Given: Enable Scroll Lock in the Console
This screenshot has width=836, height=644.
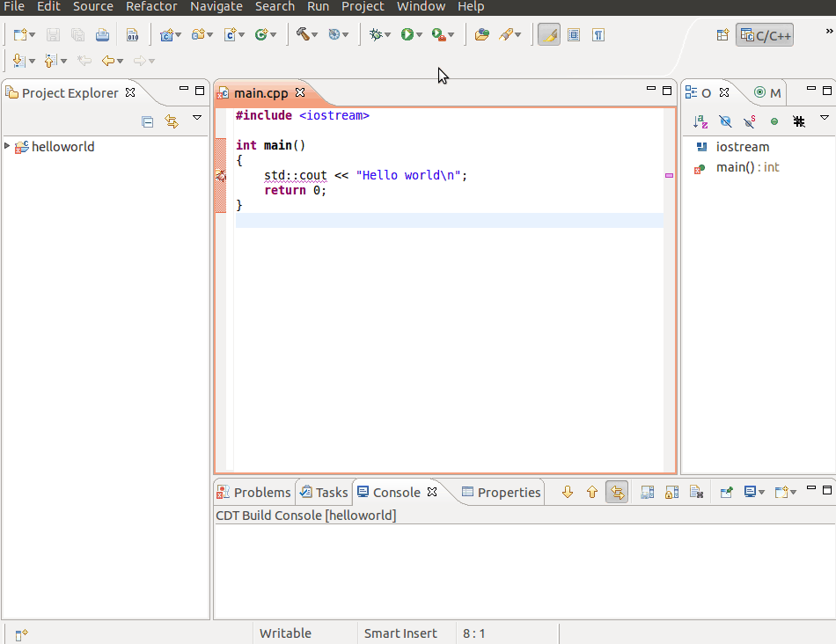Looking at the screenshot, I should [671, 492].
